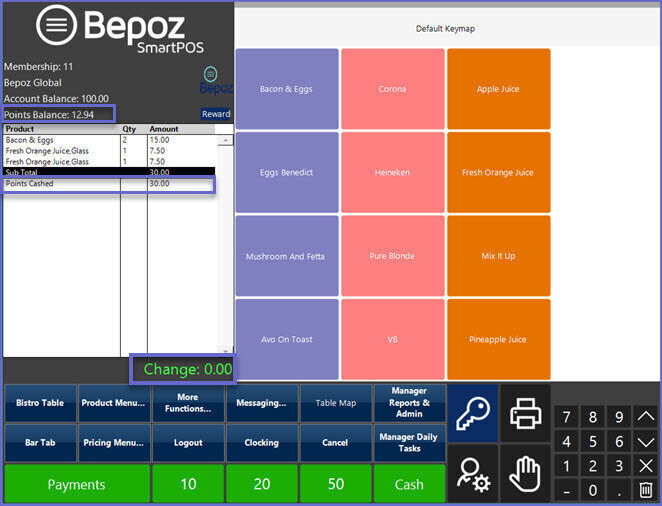Open the Product Menu button
This screenshot has width=662, height=506.
click(113, 403)
